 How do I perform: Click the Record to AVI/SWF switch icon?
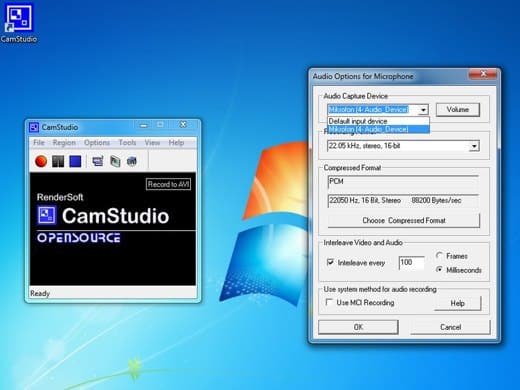pos(115,161)
